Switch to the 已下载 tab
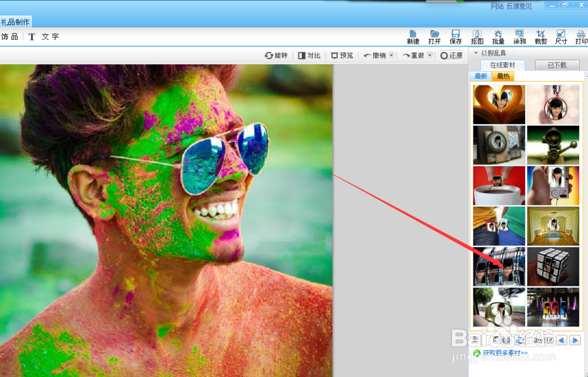 [x=557, y=65]
